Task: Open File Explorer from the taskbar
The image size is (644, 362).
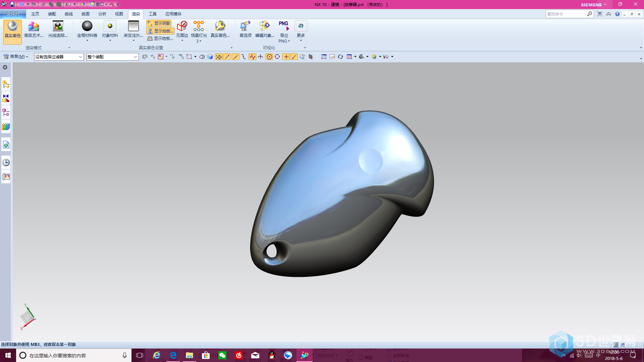Action: coord(190,355)
